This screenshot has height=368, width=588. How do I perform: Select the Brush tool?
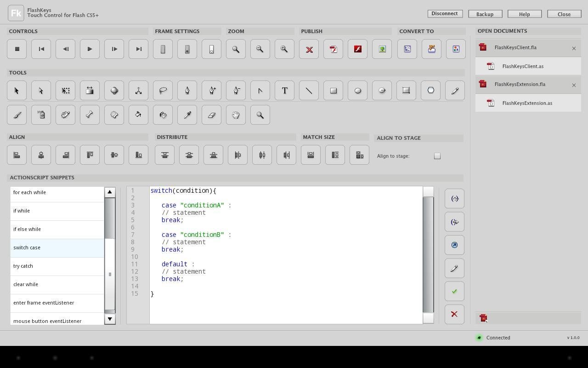point(17,115)
